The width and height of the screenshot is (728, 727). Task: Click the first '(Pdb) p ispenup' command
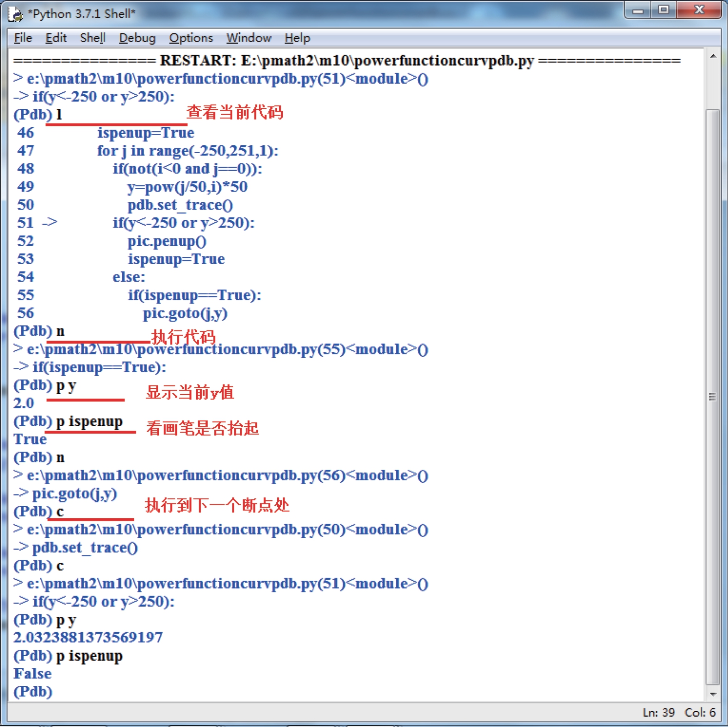click(x=68, y=422)
